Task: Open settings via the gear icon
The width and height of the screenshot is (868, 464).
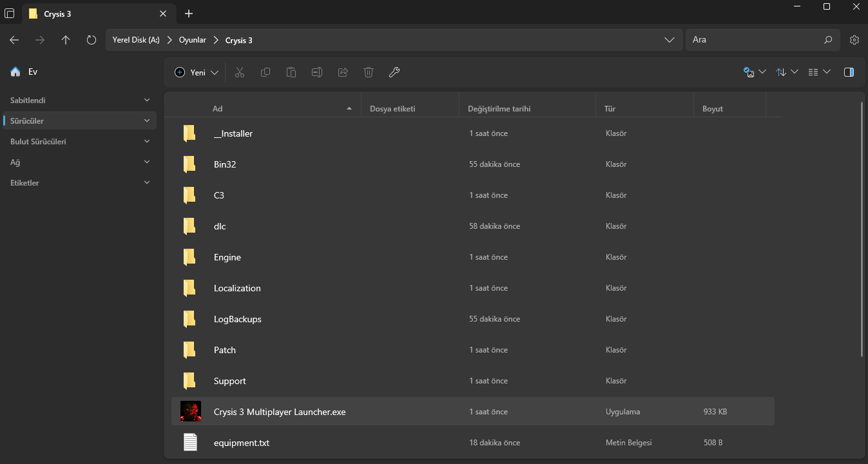Action: click(x=854, y=40)
